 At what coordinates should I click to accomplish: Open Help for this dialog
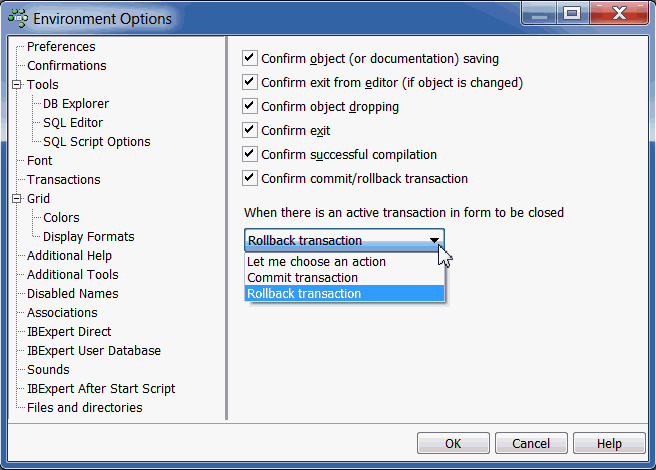click(x=609, y=443)
